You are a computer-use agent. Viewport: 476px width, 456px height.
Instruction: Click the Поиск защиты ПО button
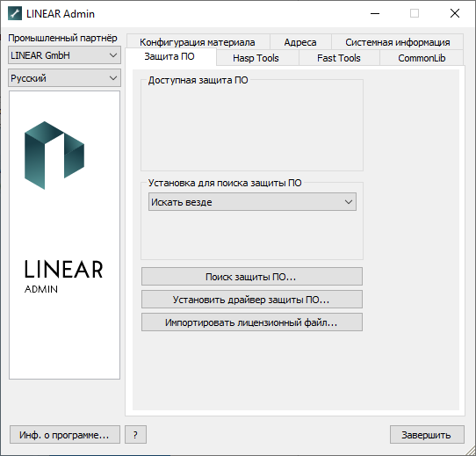[x=252, y=277]
